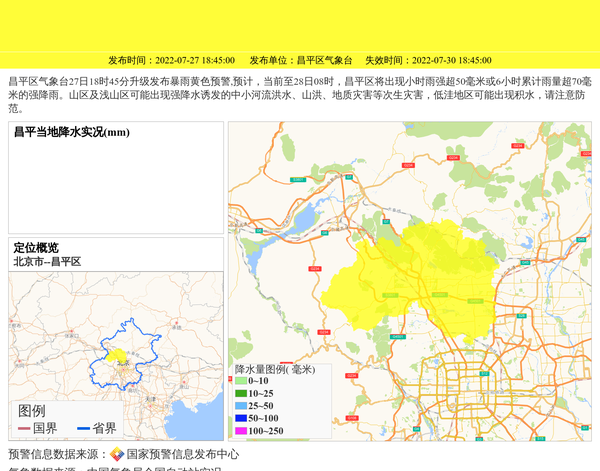Click the 降水量图例 legend title

click(274, 369)
